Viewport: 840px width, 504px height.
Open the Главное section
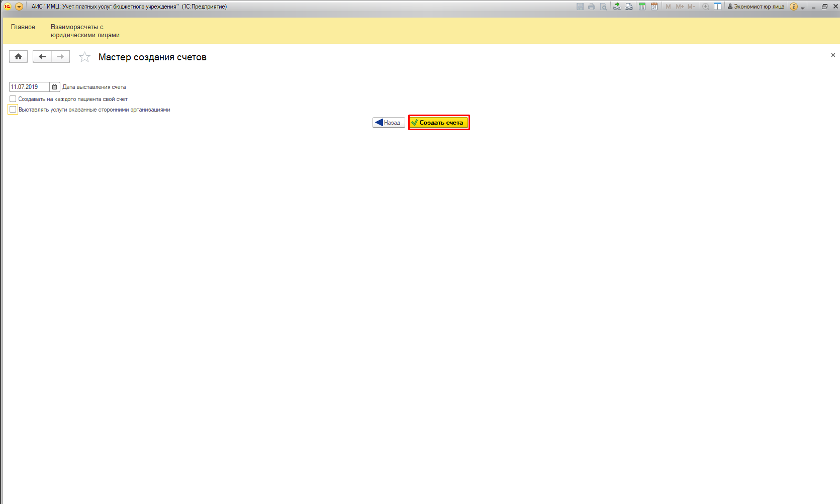click(x=23, y=27)
